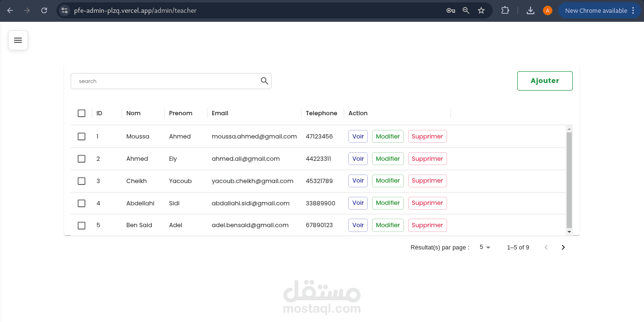Screen dimensions: 644x322
Task: Sort table by Nom column header
Action: pyautogui.click(x=133, y=113)
